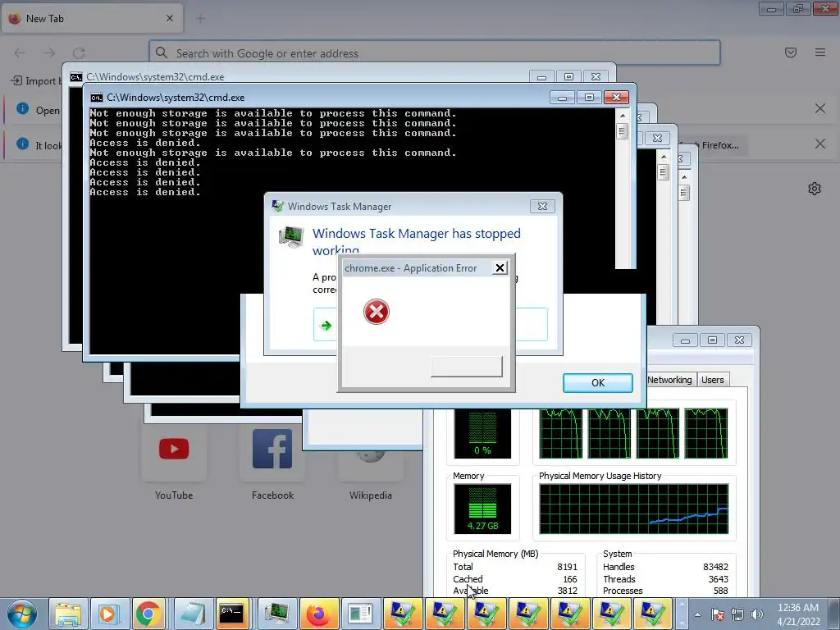Click Firefox reload button
The width and height of the screenshot is (840, 630).
click(79, 53)
